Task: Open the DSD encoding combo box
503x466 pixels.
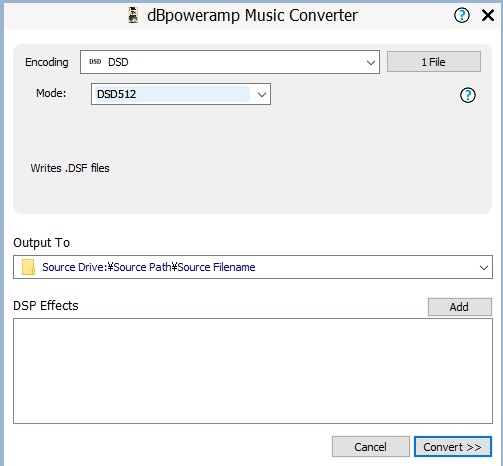Action: [x=230, y=62]
